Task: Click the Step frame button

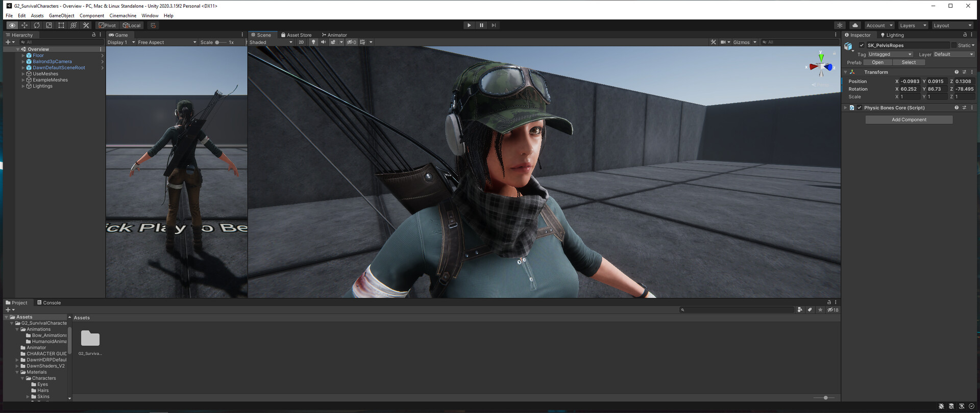Action: pos(494,25)
